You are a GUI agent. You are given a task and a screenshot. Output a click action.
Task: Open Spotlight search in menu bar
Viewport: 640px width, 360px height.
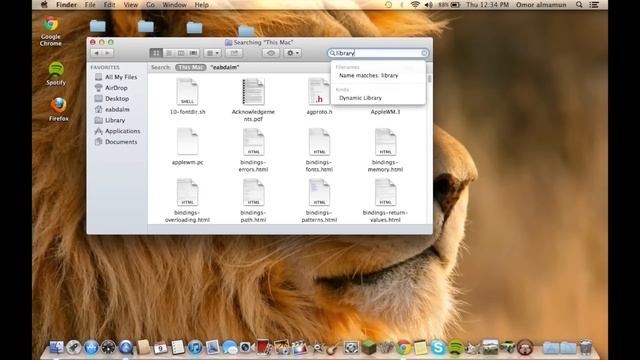coord(579,5)
